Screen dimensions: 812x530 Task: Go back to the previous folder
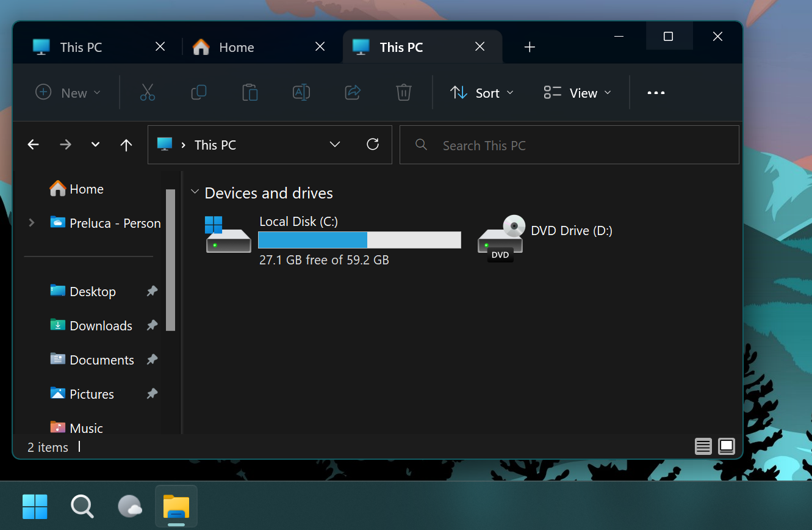point(33,145)
